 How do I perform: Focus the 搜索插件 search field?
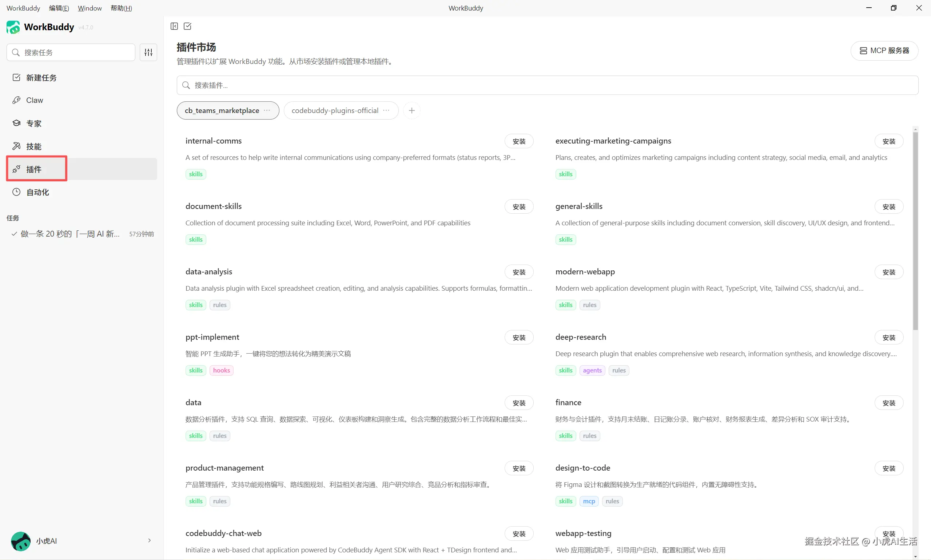tap(547, 85)
